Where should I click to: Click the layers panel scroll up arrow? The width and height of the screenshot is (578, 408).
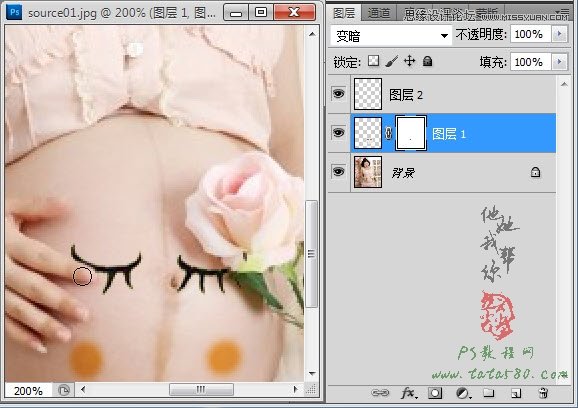[564, 84]
